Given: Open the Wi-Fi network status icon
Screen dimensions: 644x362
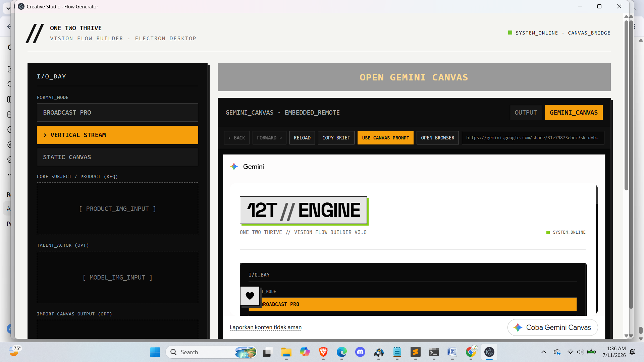Looking at the screenshot, I should pos(570,352).
